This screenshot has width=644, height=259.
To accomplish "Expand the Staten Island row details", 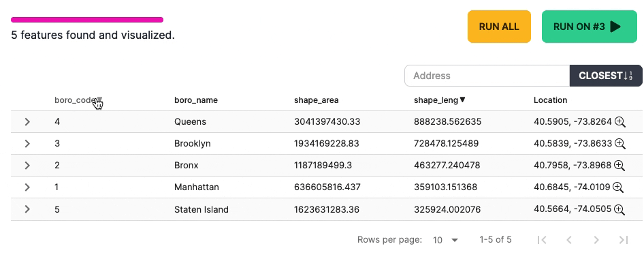I will tap(27, 209).
